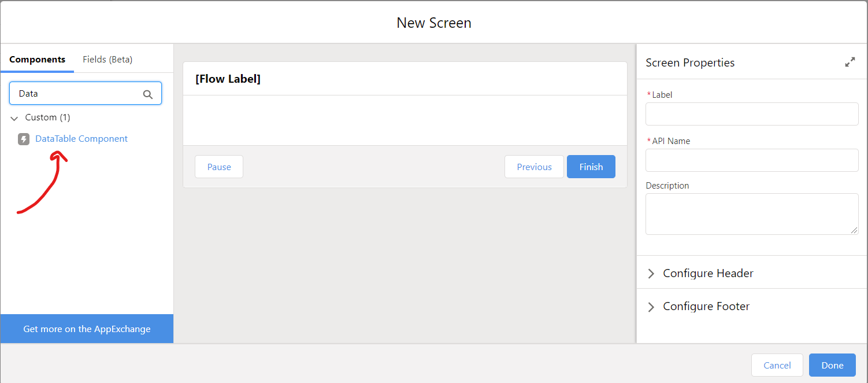Select the DataTable Component item
Image resolution: width=868 pixels, height=383 pixels.
(x=81, y=139)
